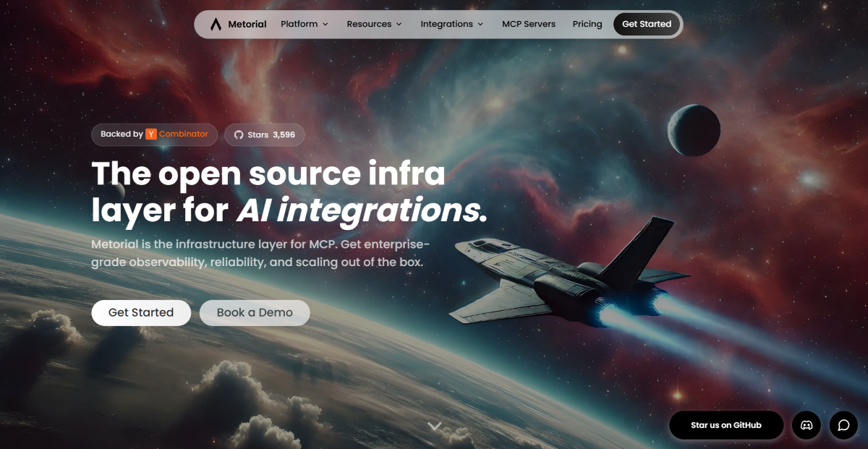Viewport: 868px width, 449px height.
Task: Click the white Get Started hero button
Action: tap(141, 312)
